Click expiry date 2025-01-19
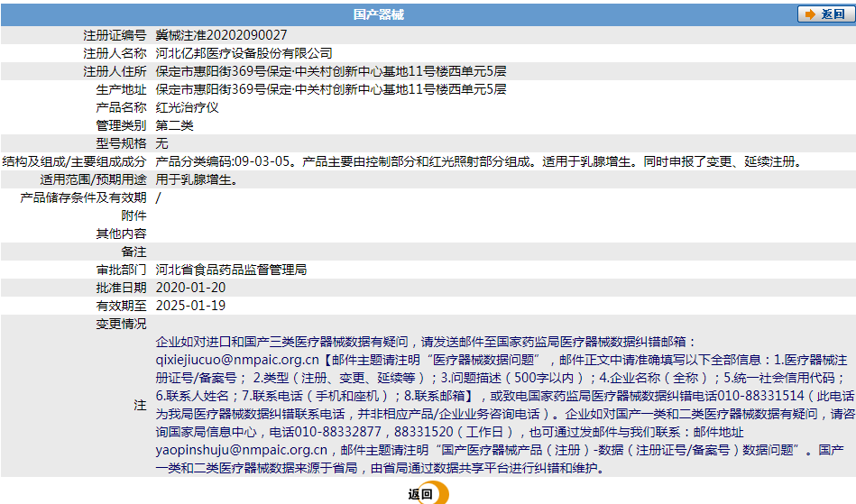The width and height of the screenshot is (856, 504). [190, 306]
